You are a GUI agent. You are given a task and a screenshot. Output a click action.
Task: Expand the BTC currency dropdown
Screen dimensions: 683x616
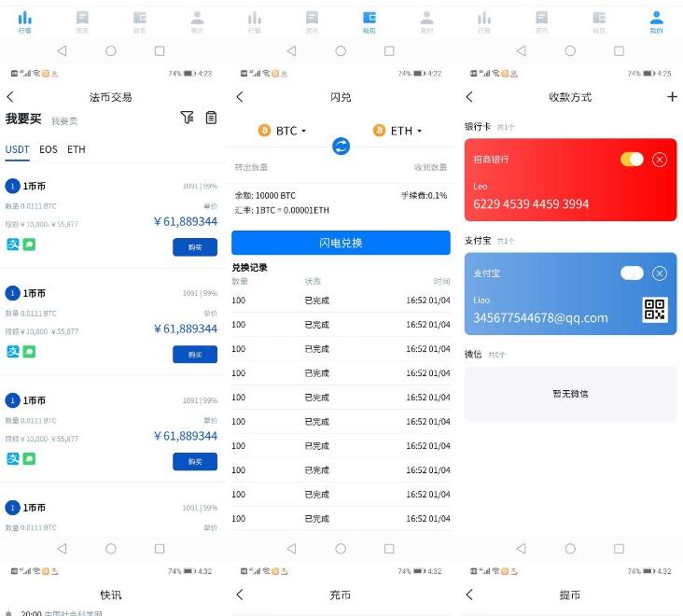tap(283, 131)
